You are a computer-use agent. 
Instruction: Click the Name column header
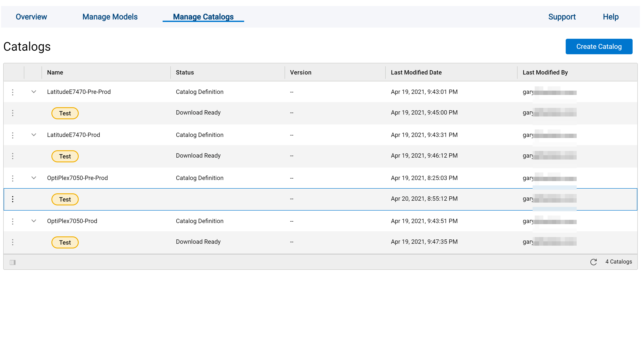[55, 72]
